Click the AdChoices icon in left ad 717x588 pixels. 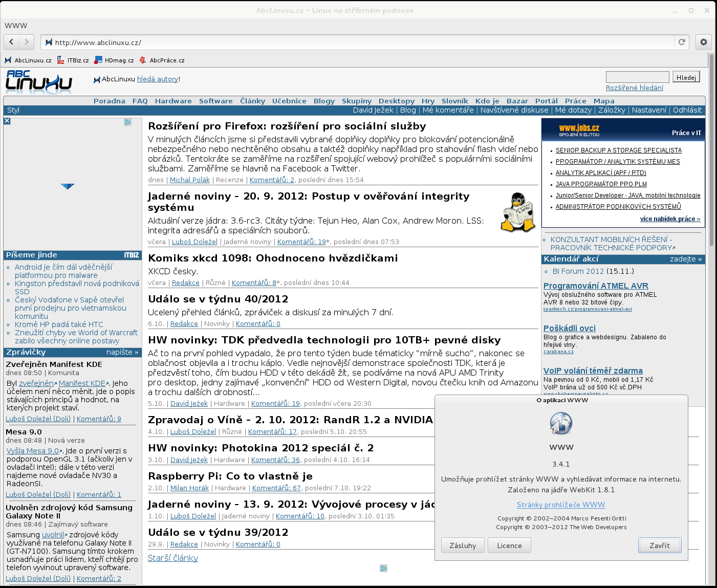pyautogui.click(x=128, y=122)
